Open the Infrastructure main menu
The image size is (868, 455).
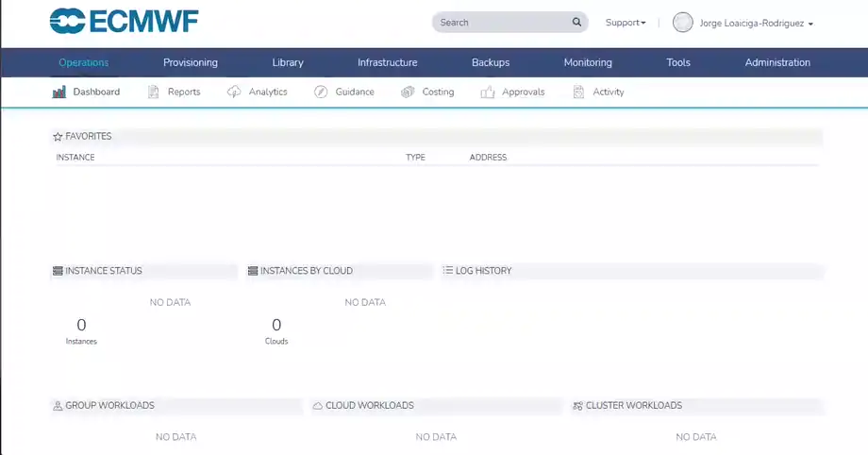(388, 62)
